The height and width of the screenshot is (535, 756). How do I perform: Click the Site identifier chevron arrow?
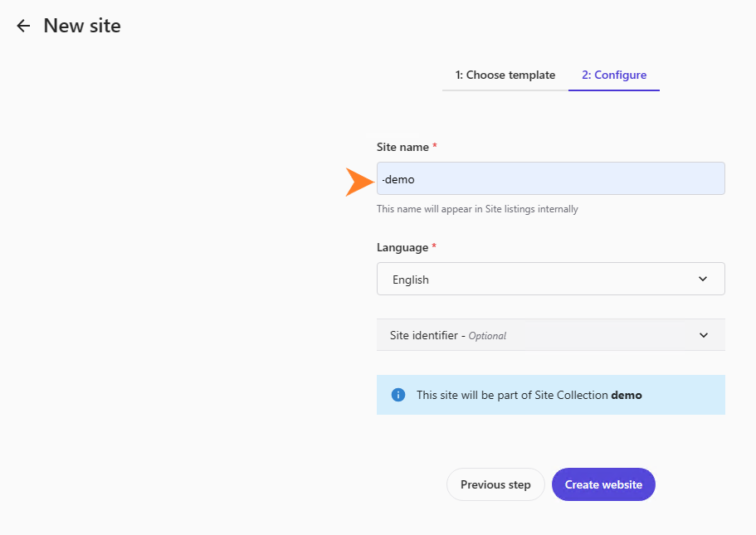click(704, 335)
